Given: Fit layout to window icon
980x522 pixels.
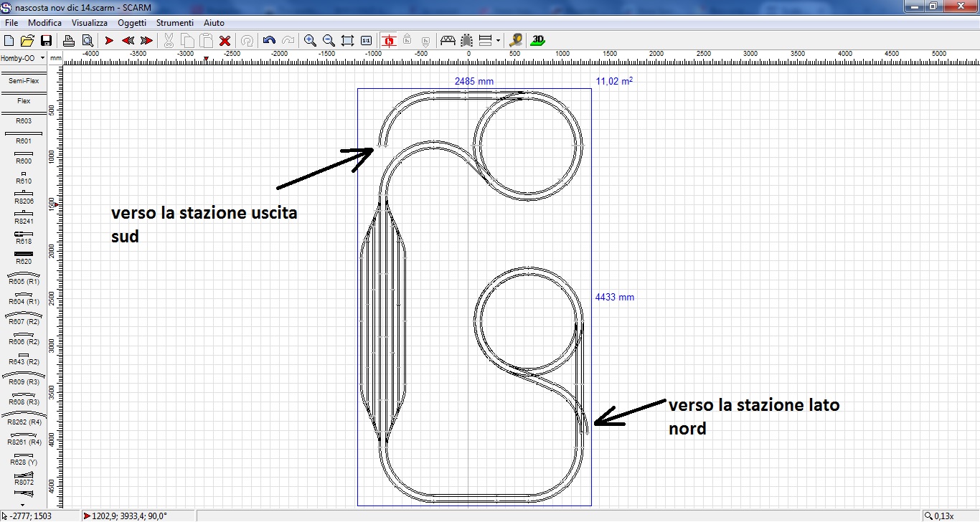Looking at the screenshot, I should (348, 40).
